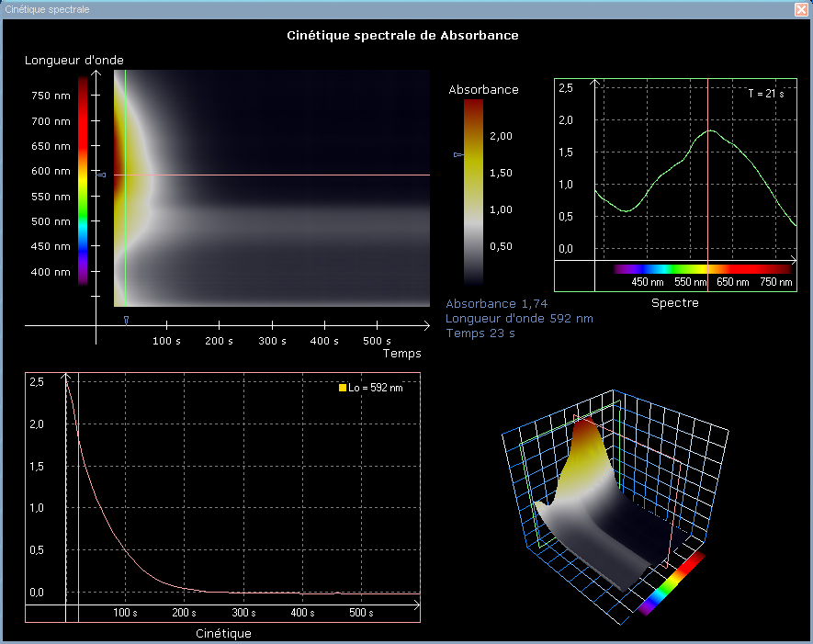
Task: Click the 'Longueur d'onde 592 nm' readout
Action: (x=519, y=319)
